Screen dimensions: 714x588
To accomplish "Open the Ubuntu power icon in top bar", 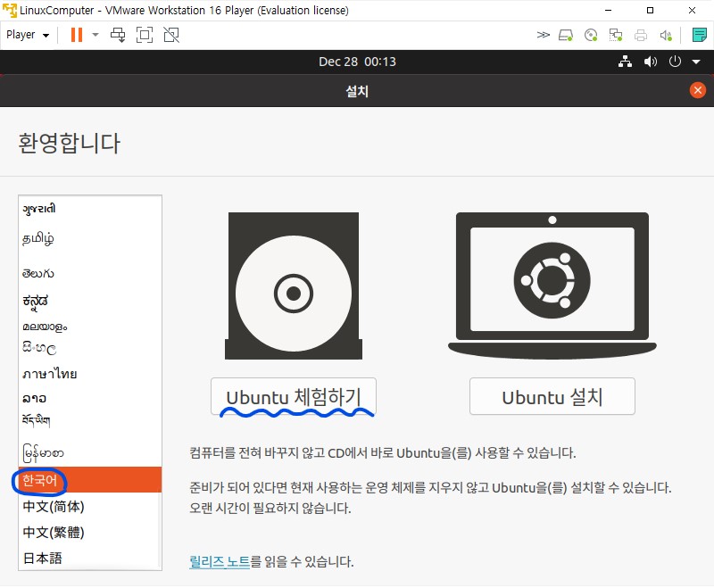I will point(675,61).
